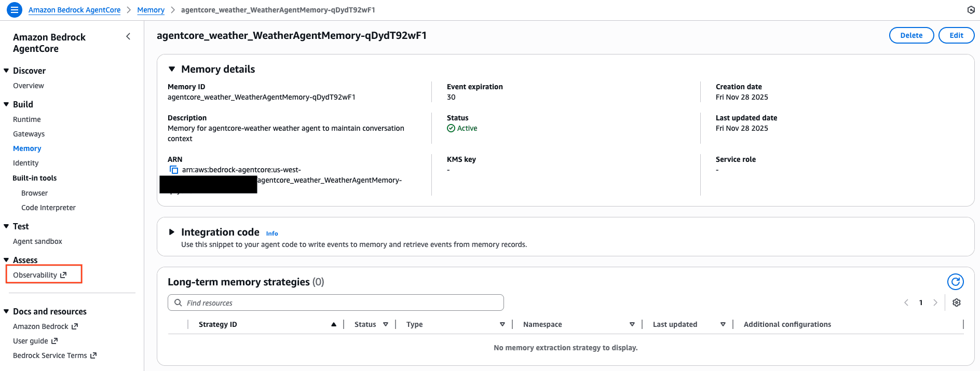Image resolution: width=980 pixels, height=371 pixels.
Task: Click the Event expiration value 30
Action: (451, 97)
